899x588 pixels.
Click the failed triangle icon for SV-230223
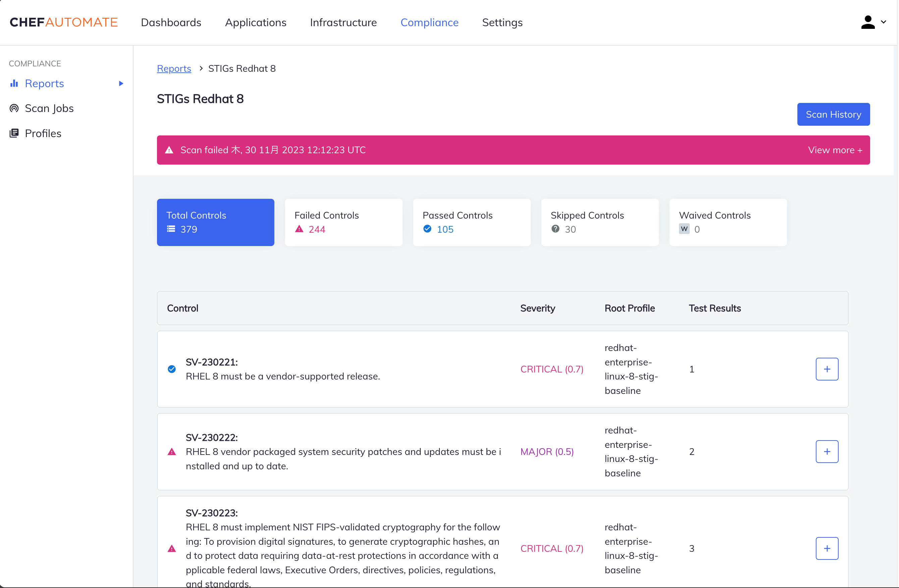tap(171, 548)
